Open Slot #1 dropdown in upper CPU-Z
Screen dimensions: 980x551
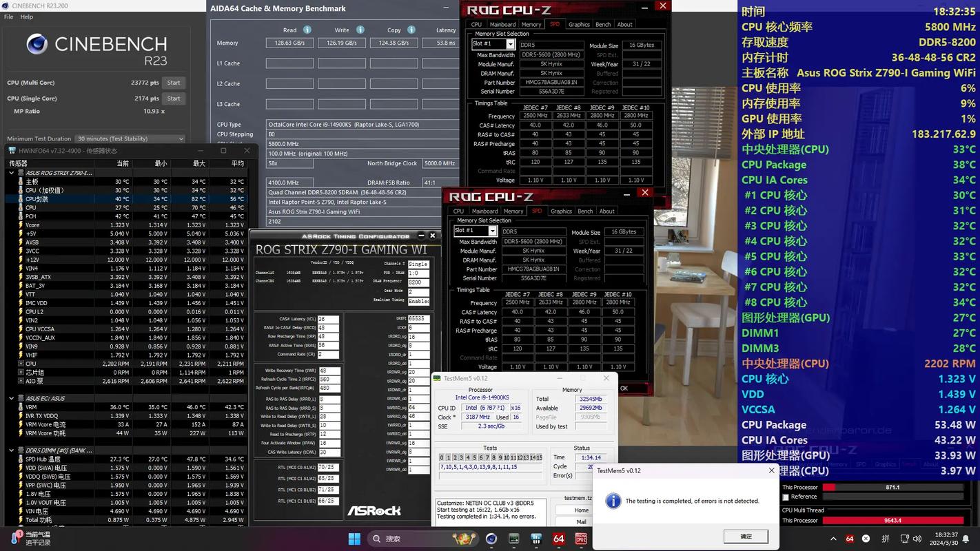511,44
